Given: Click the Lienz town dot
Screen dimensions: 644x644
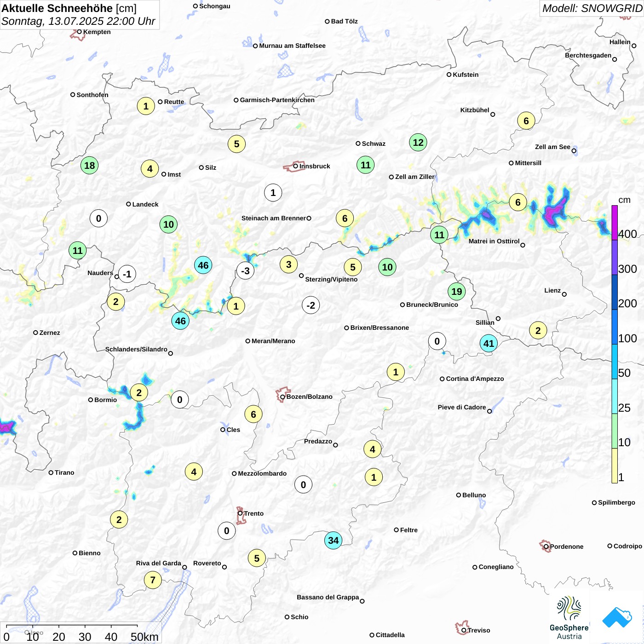Looking at the screenshot, I should click(x=564, y=294).
